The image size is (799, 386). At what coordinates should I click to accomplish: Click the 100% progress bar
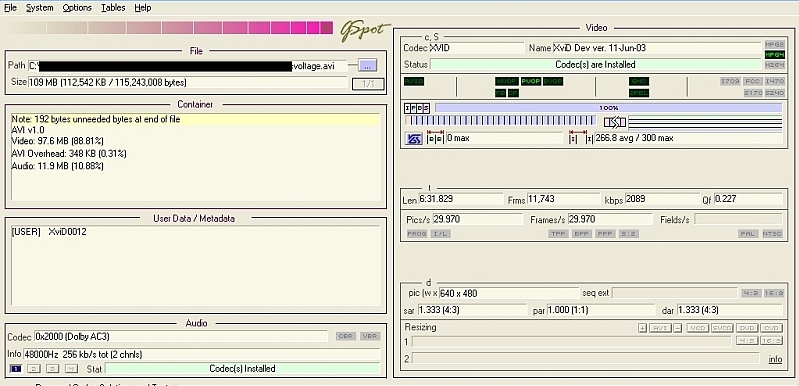tap(608, 108)
